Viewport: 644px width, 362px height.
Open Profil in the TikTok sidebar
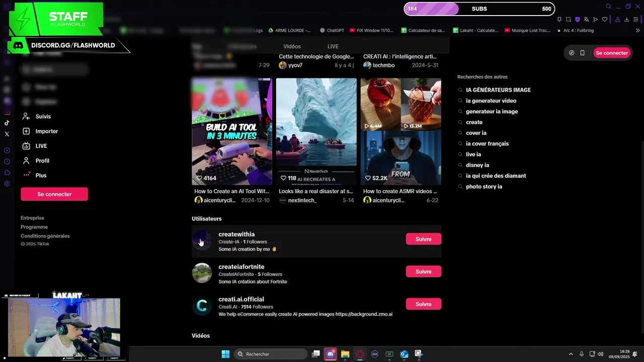35,161
